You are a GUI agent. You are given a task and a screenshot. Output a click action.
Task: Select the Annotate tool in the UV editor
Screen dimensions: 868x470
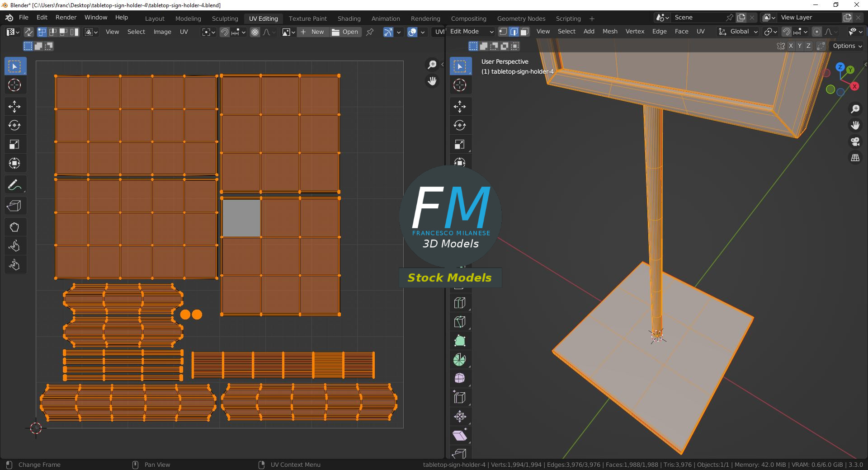pyautogui.click(x=15, y=184)
